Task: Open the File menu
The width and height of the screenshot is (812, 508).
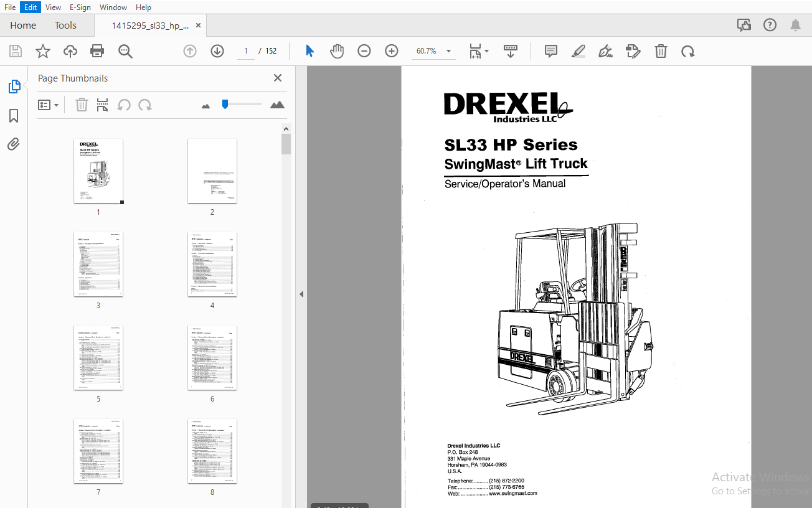Action: click(x=10, y=7)
